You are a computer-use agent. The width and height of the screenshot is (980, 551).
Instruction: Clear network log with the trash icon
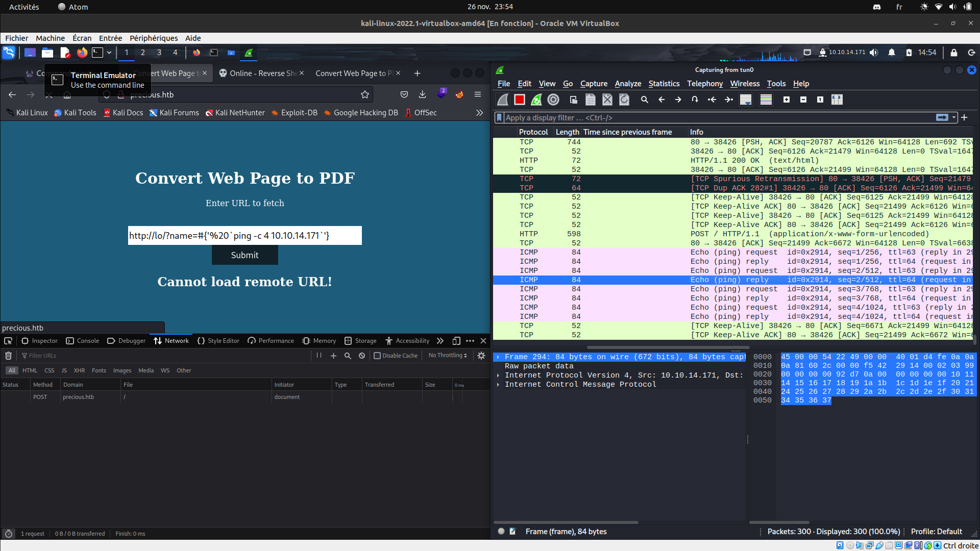tap(8, 356)
